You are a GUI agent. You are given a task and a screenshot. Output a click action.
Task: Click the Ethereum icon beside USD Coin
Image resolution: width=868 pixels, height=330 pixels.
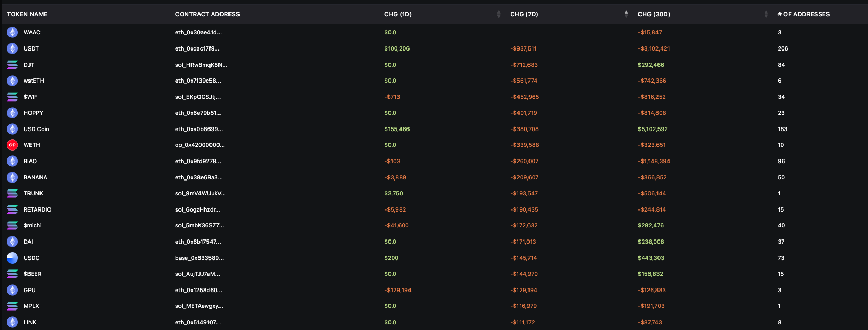(x=12, y=129)
